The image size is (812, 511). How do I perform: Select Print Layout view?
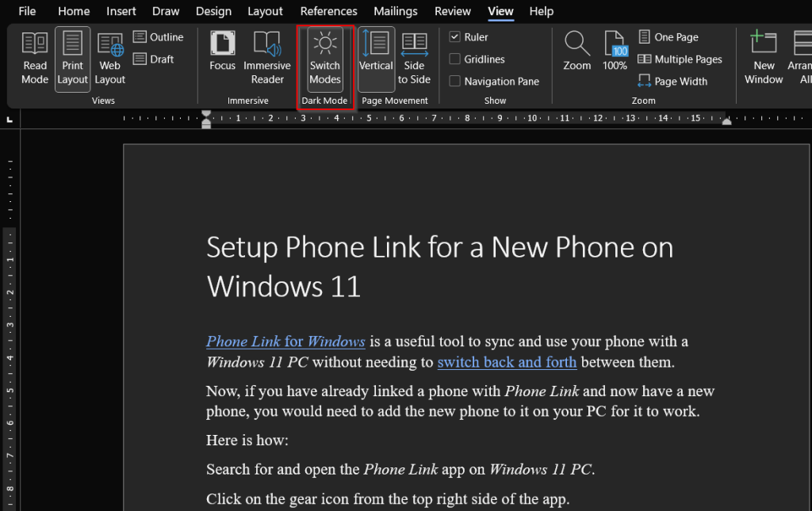(x=72, y=59)
